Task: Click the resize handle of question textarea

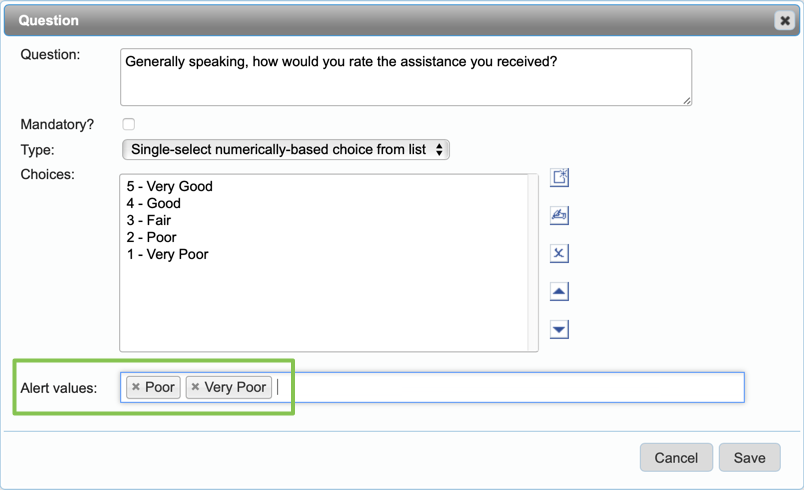Action: (687, 100)
